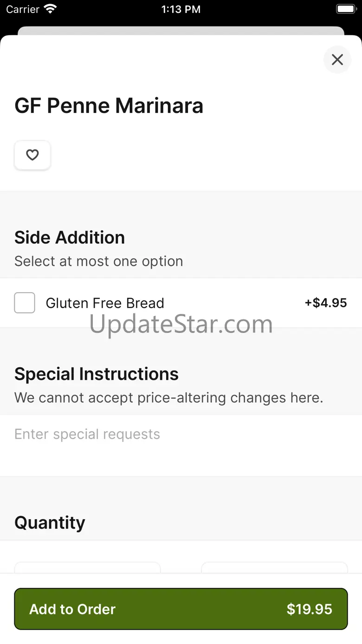
Task: Tap the Special Instructions heading
Action: pos(97,374)
